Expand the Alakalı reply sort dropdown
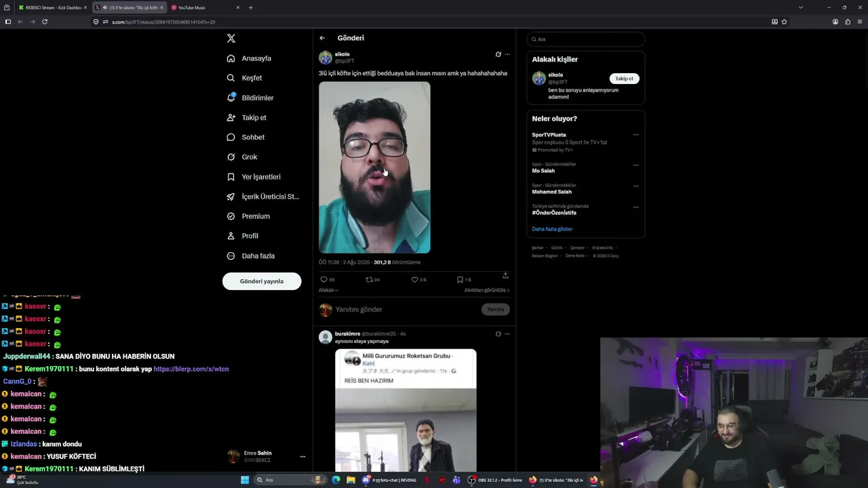 point(328,290)
